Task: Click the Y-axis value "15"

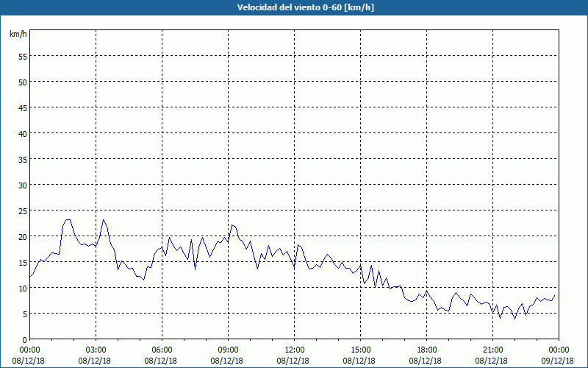Action: tap(23, 263)
